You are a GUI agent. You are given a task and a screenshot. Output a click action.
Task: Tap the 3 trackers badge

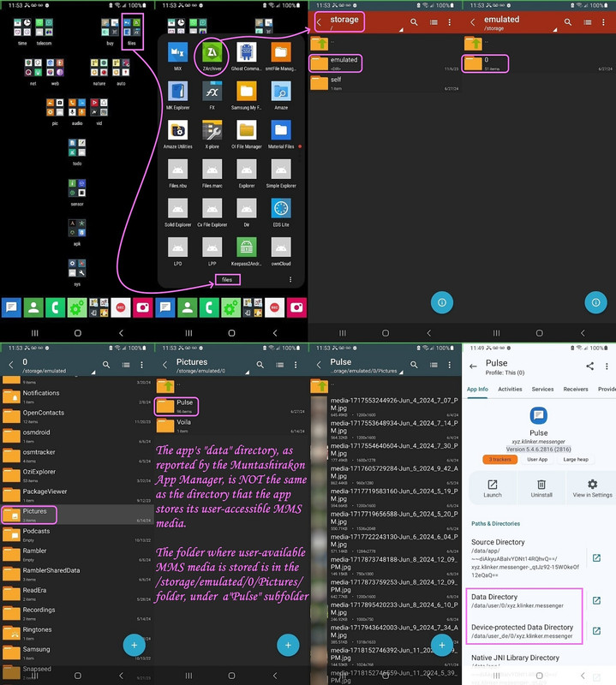point(499,459)
